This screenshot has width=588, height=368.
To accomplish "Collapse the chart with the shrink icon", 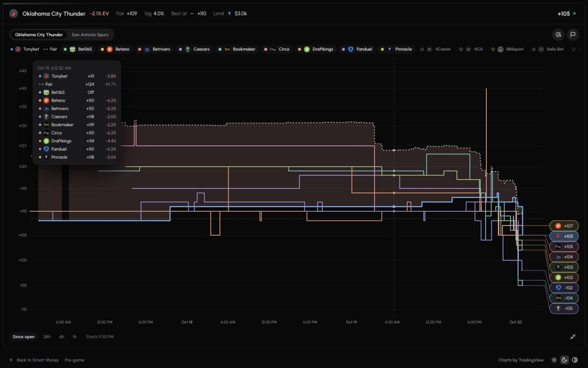I will point(573,337).
